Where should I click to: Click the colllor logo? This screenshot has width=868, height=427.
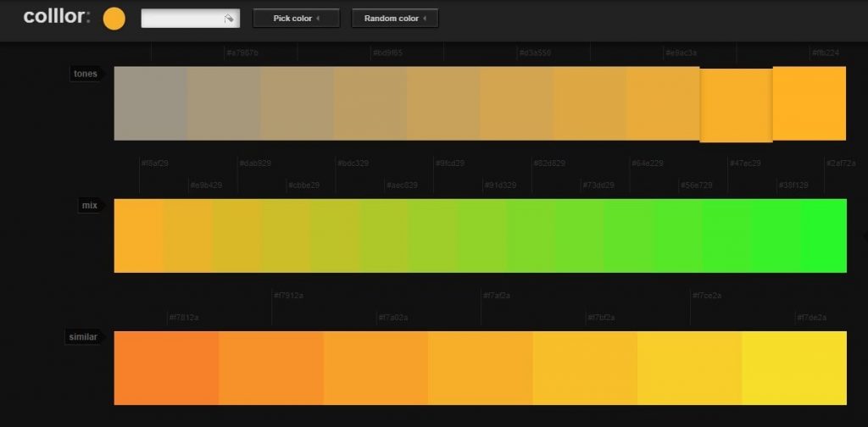[56, 17]
